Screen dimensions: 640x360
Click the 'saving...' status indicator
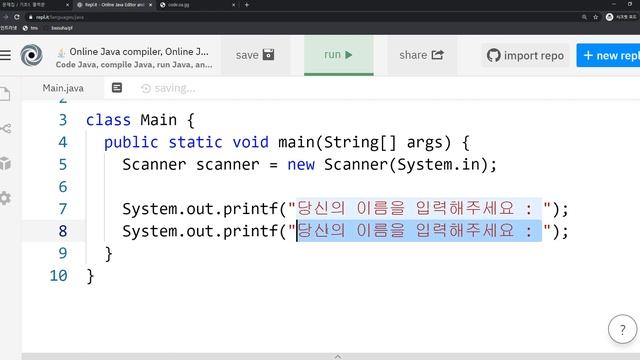pos(168,88)
